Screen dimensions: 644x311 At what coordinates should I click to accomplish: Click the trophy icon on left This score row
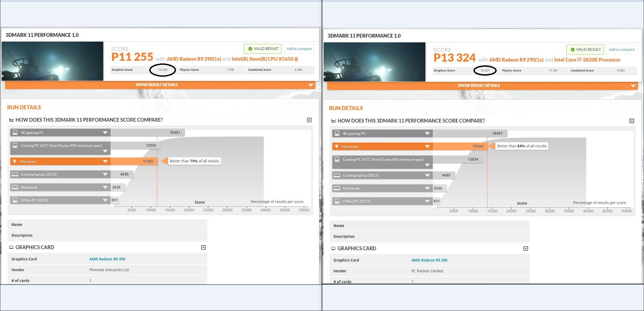(x=14, y=161)
